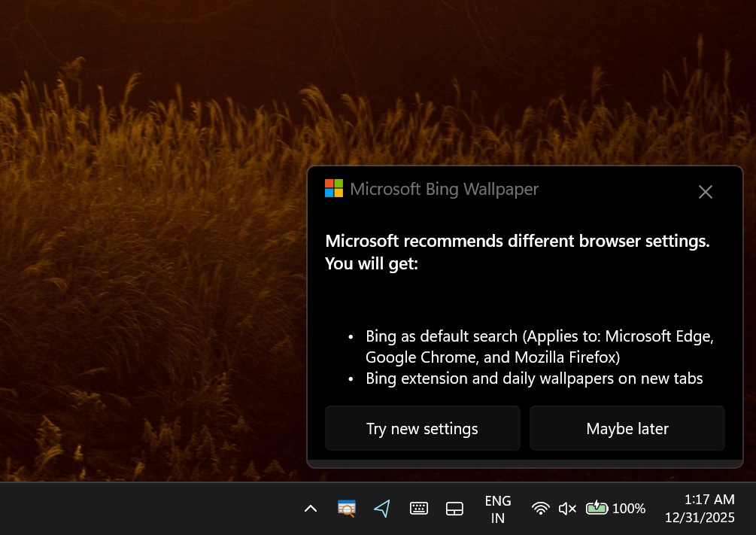
Task: Click the Microsoft Bing Wallpaper title text
Action: coord(444,188)
